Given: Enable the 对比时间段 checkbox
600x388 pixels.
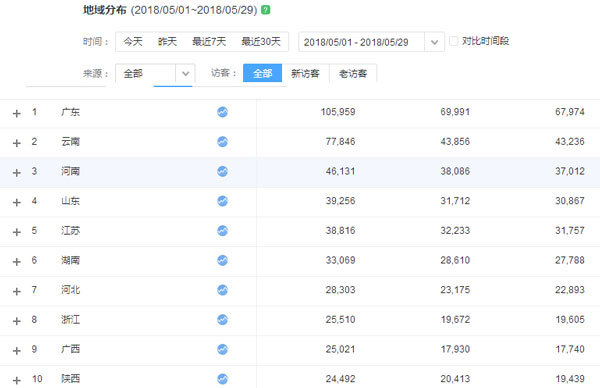Looking at the screenshot, I should 453,41.
